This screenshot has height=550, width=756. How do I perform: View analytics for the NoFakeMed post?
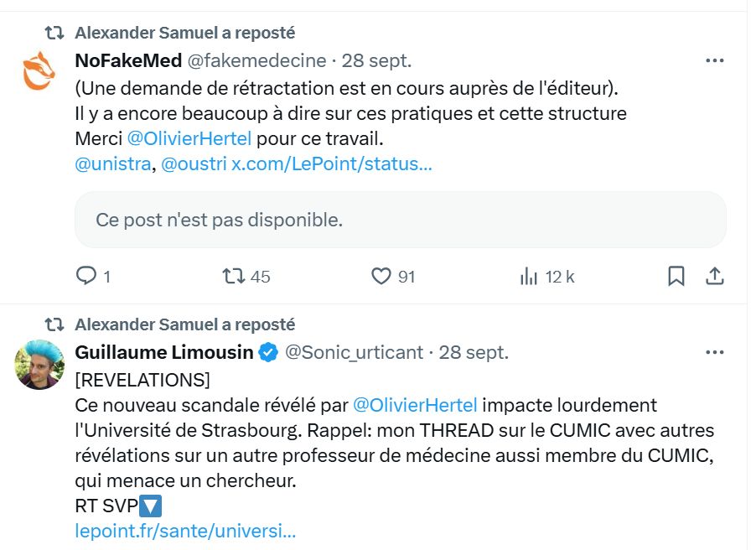530,276
